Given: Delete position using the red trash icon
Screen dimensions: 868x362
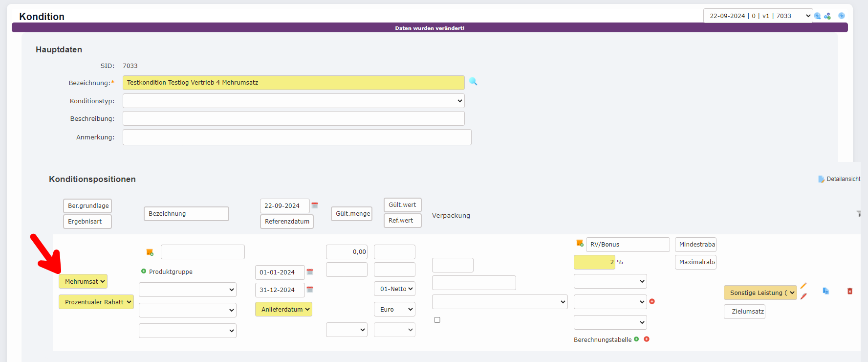Looking at the screenshot, I should [850, 291].
